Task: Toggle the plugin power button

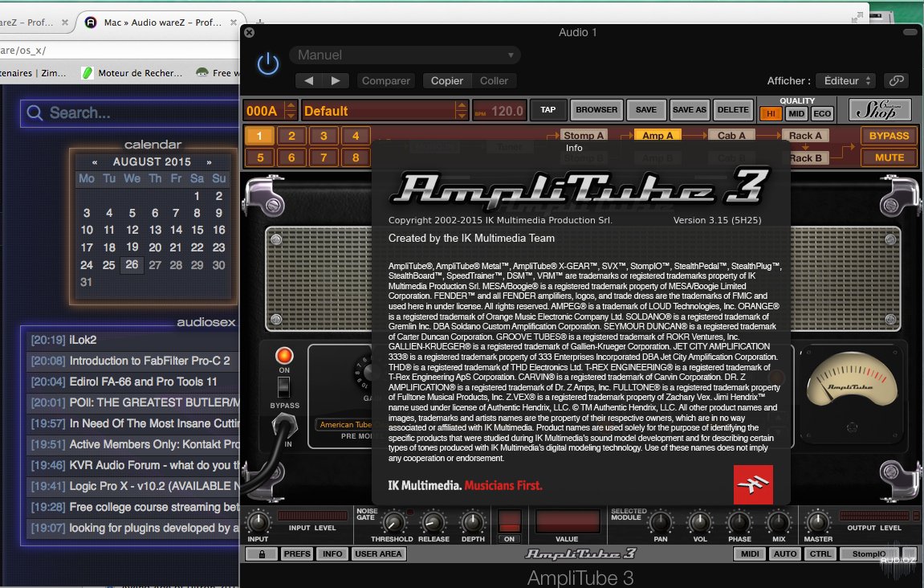Action: (x=268, y=63)
